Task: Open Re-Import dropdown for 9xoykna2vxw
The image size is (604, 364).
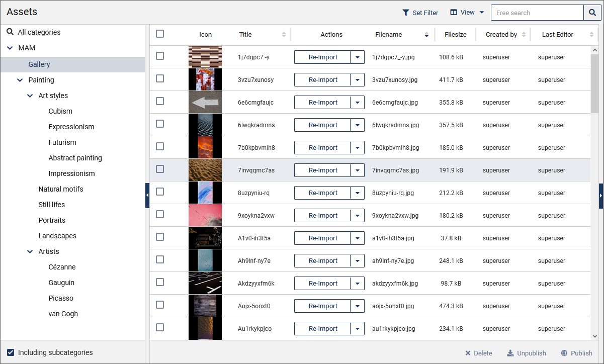Action: pyautogui.click(x=358, y=216)
